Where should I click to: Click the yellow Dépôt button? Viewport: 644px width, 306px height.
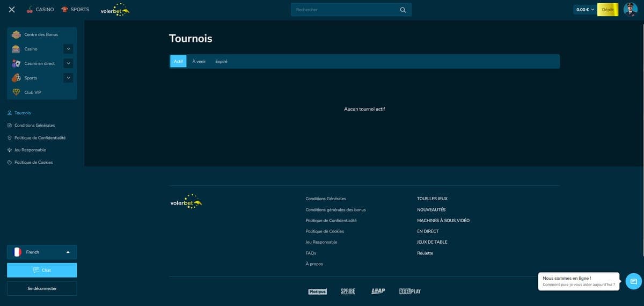click(608, 10)
